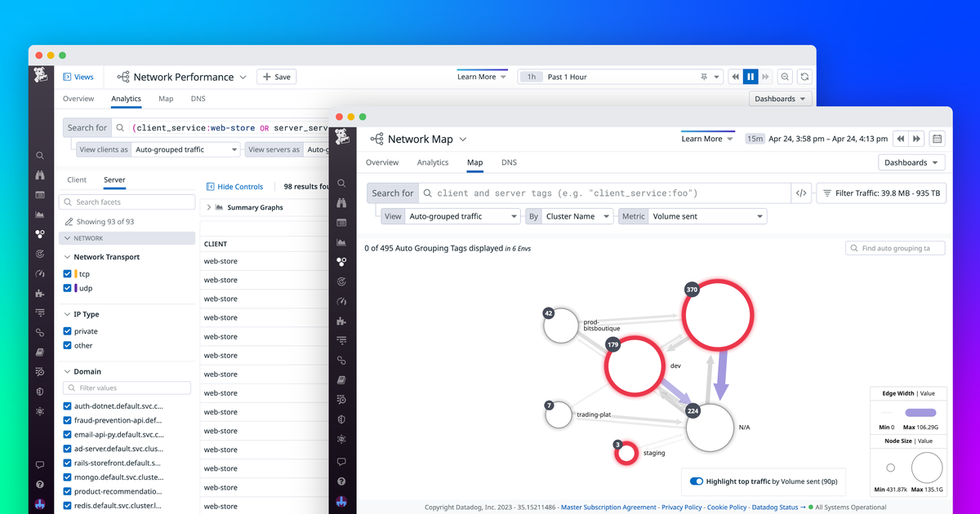Open View clients as dropdown

(186, 149)
